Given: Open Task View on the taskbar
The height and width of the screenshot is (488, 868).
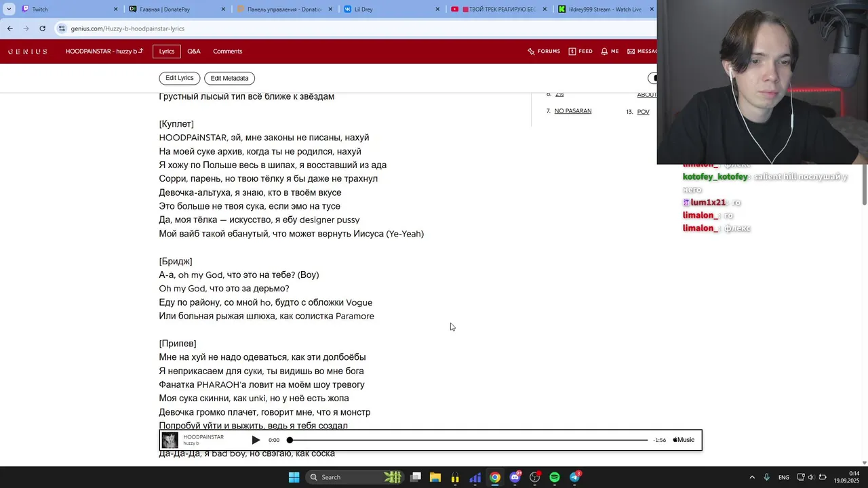Looking at the screenshot, I should coord(416,477).
